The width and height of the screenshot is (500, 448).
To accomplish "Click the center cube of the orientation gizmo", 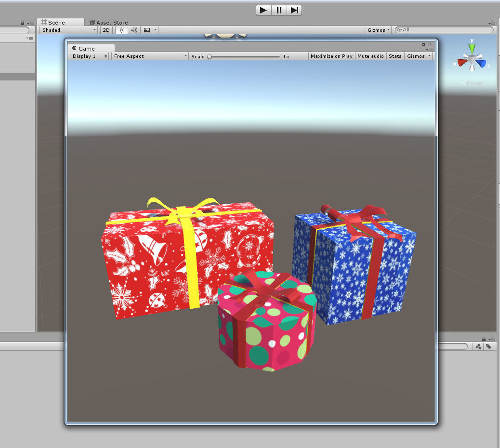I will (472, 59).
